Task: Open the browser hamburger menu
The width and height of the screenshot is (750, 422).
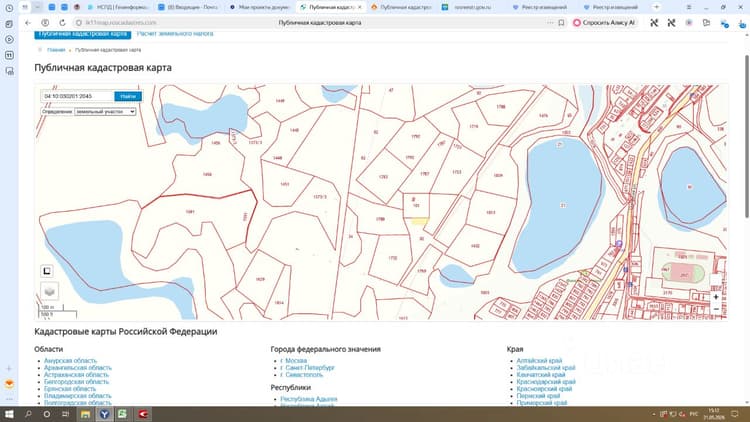Action: tap(689, 7)
